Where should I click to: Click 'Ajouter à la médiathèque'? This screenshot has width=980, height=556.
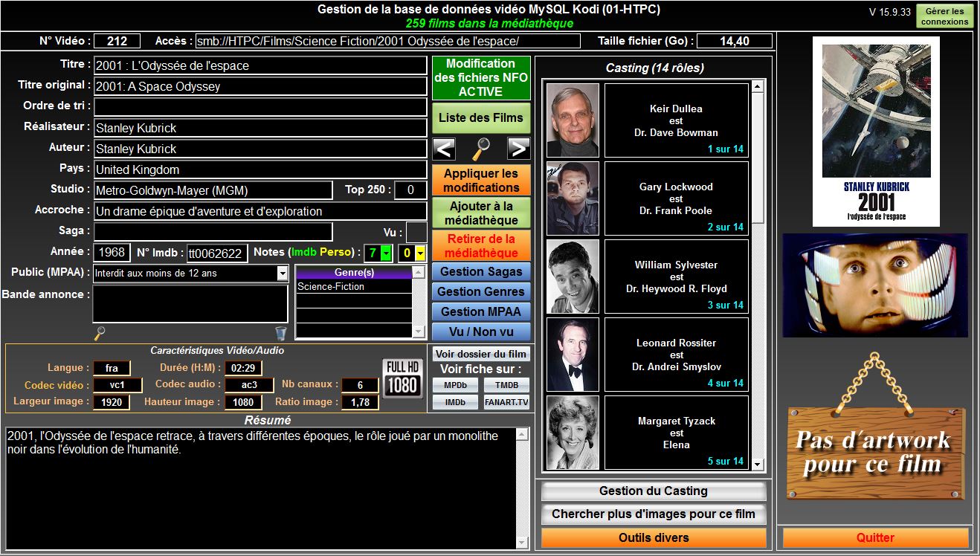click(481, 213)
